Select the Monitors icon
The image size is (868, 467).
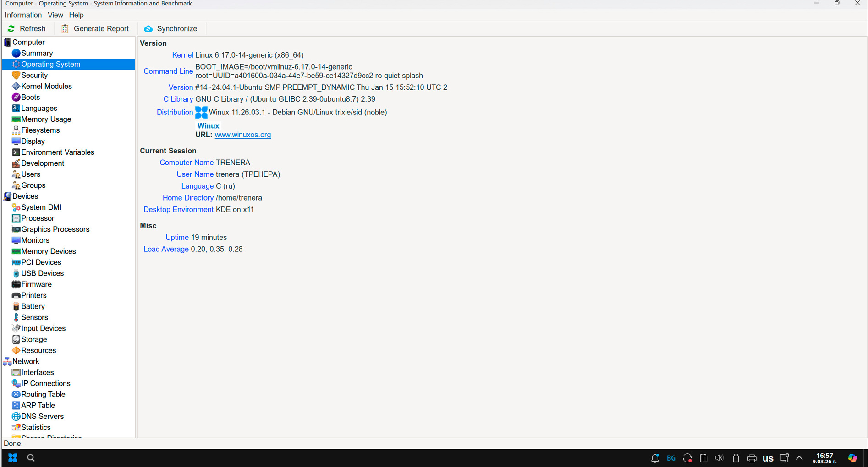(x=16, y=240)
